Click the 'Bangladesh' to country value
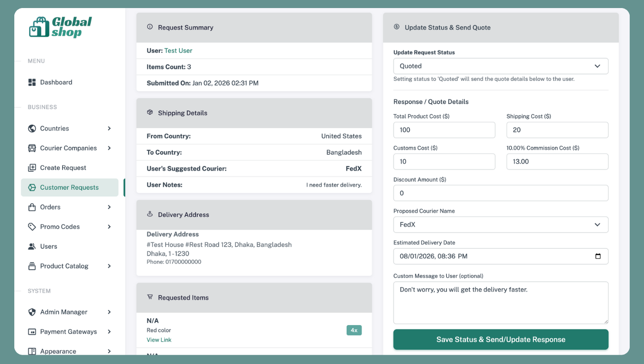This screenshot has height=364, width=644. (x=344, y=152)
